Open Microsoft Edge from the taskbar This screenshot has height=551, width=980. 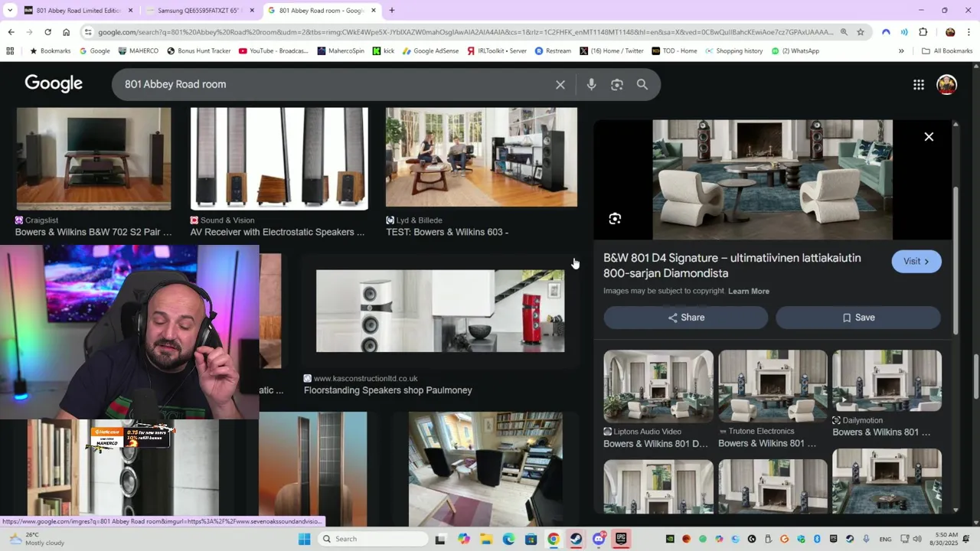[x=508, y=539]
